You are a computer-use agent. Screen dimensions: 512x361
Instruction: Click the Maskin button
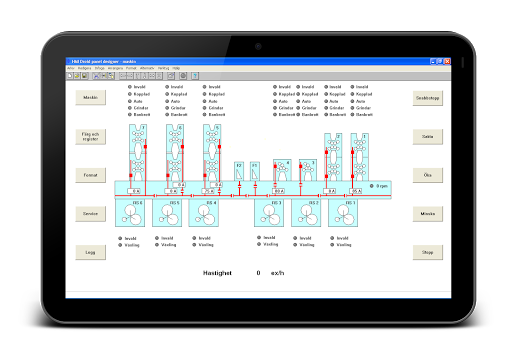90,97
